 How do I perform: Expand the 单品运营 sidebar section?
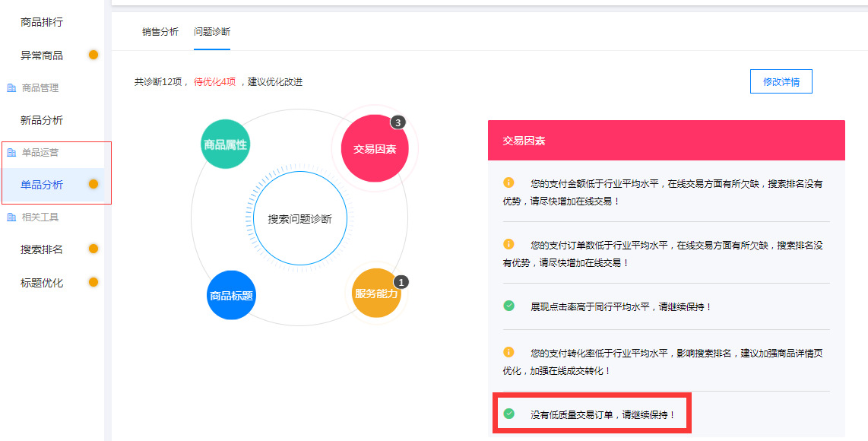pyautogui.click(x=40, y=153)
